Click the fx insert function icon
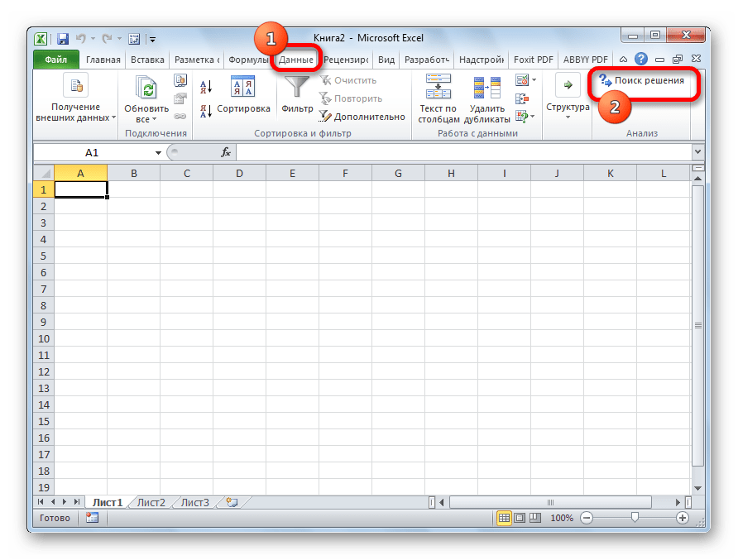This screenshot has height=560, width=738. [226, 152]
